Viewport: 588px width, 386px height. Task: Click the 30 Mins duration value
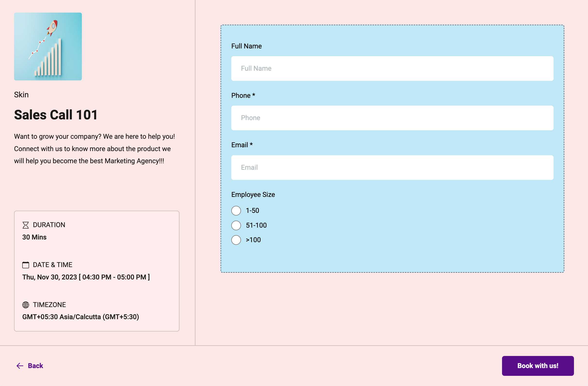tap(34, 237)
